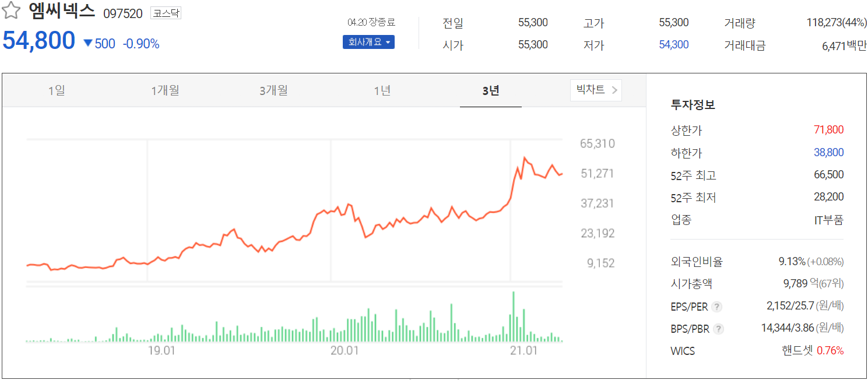The image size is (868, 380).
Task: Click the 투자정보 heading
Action: (693, 105)
